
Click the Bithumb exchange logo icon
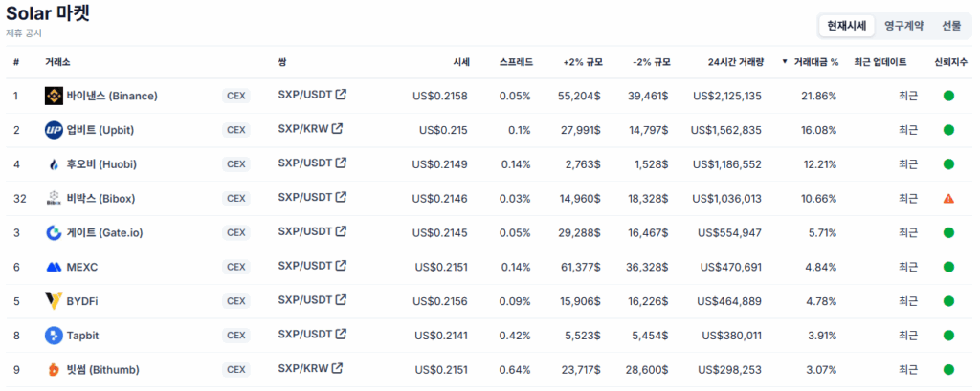tap(54, 370)
